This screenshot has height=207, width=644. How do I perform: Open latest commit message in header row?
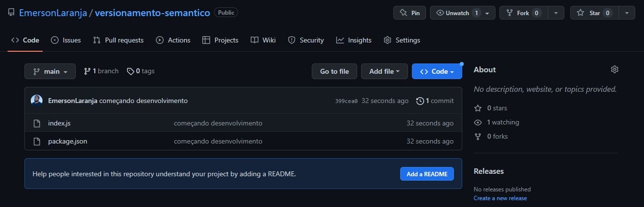(x=144, y=101)
